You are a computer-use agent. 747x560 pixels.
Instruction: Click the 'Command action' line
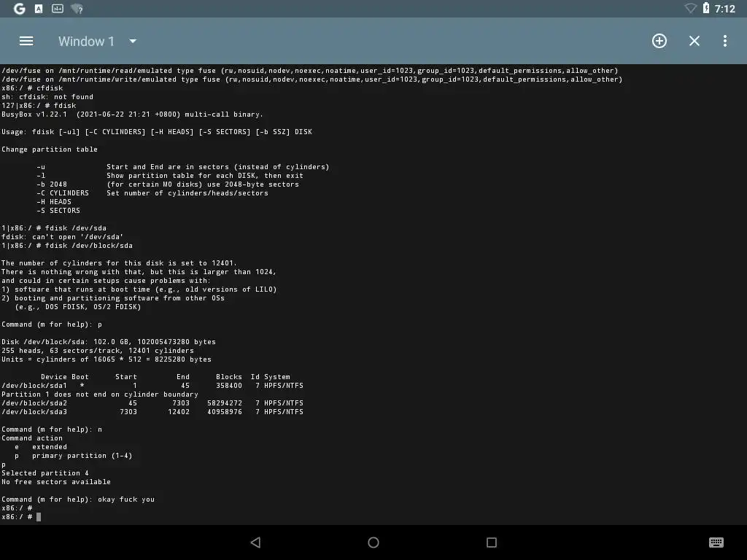coord(32,438)
